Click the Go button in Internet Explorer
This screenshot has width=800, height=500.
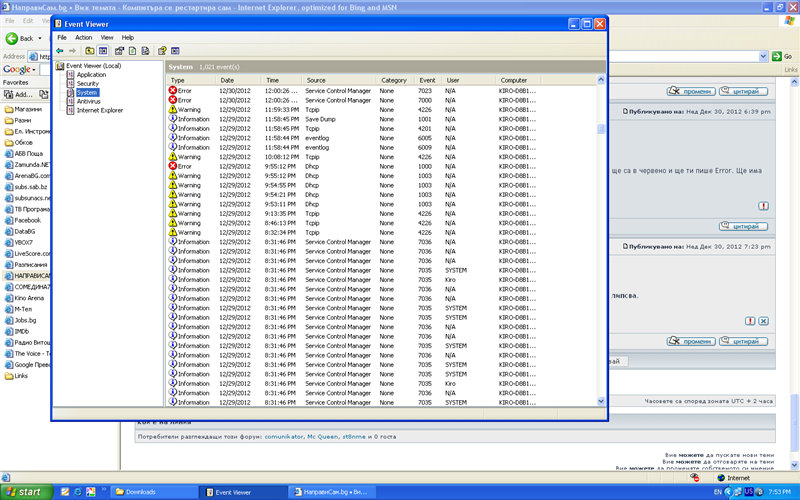point(782,57)
